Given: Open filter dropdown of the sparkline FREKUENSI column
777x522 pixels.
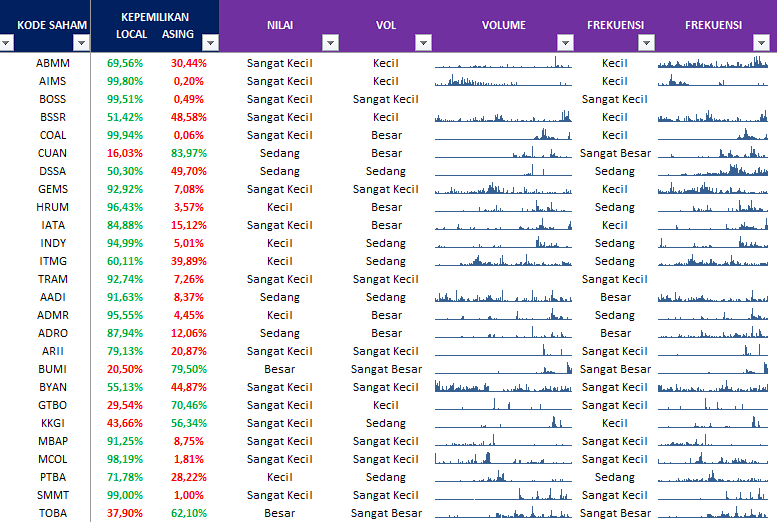Looking at the screenshot, I should point(767,43).
